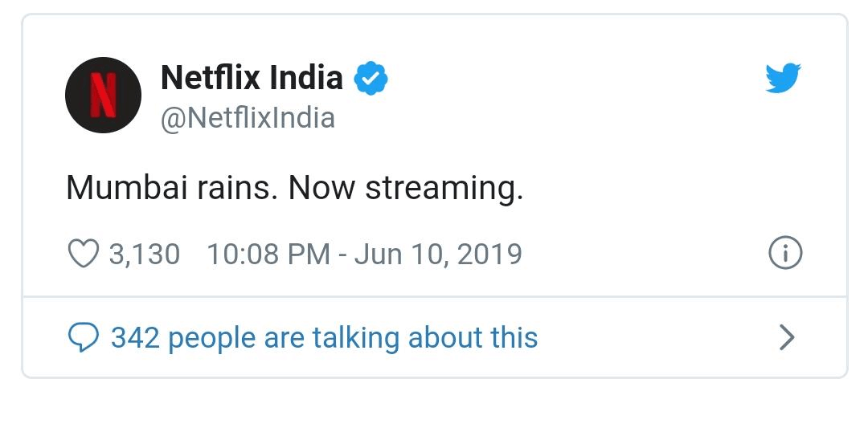Open the 342 people are talking about this link
Screen dimensions: 868x436
[325, 337]
